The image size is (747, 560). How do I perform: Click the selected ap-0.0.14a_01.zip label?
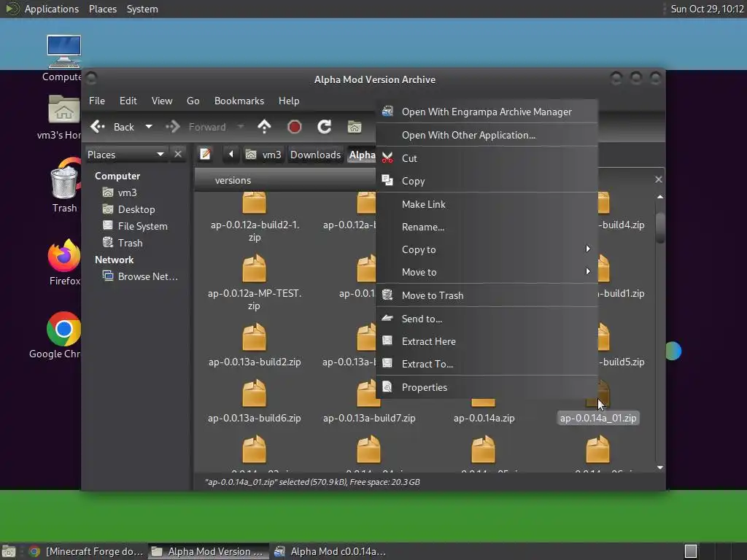(x=598, y=418)
